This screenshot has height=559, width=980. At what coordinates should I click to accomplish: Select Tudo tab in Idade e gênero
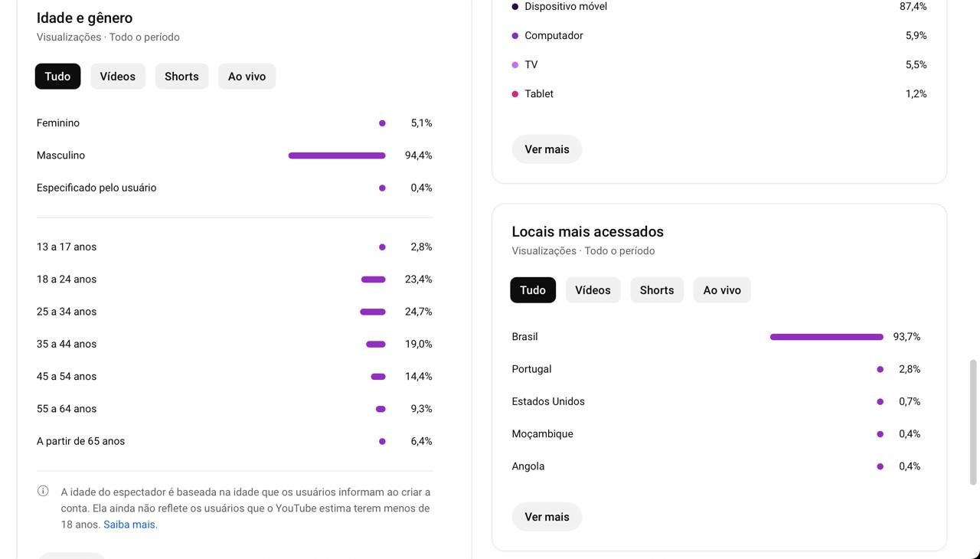tap(57, 77)
